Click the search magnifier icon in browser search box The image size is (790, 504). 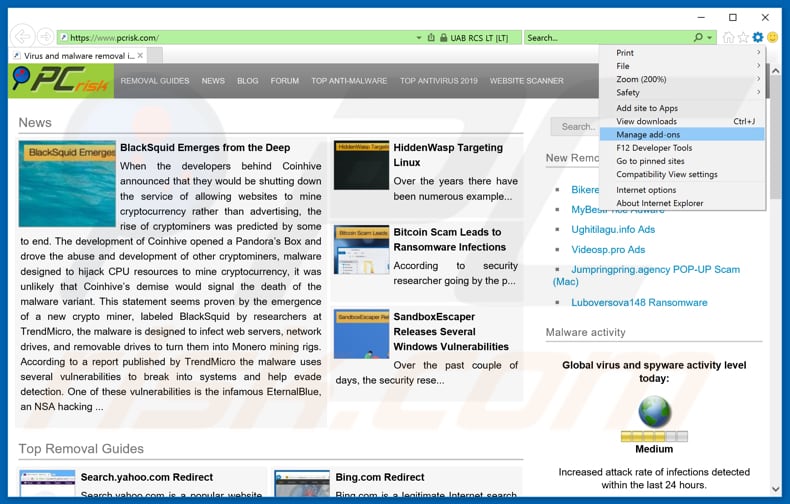point(698,37)
